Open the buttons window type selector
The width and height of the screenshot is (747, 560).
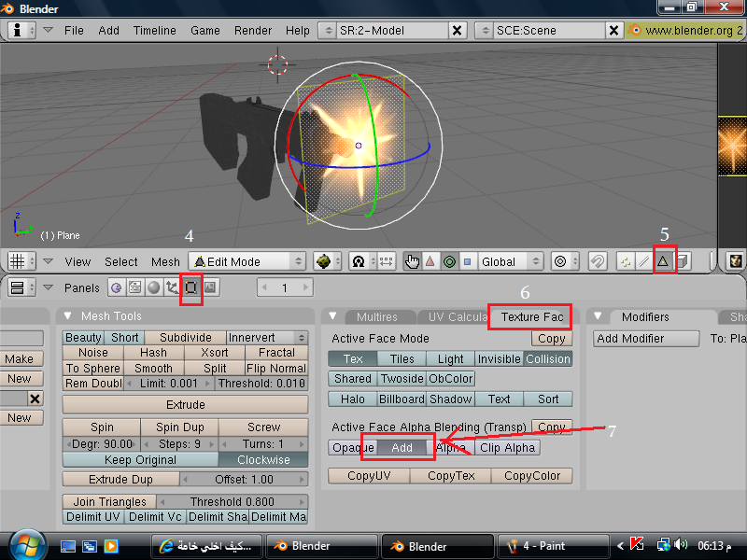pos(21,287)
